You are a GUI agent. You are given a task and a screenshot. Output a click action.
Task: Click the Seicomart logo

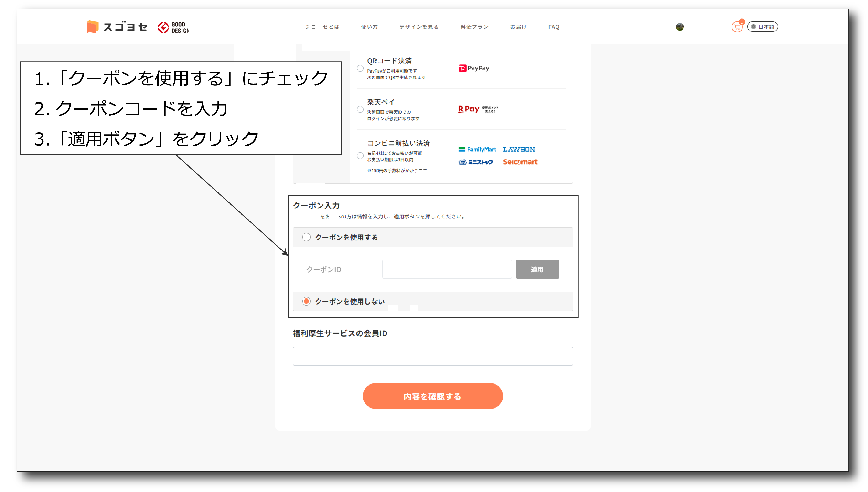coord(520,162)
